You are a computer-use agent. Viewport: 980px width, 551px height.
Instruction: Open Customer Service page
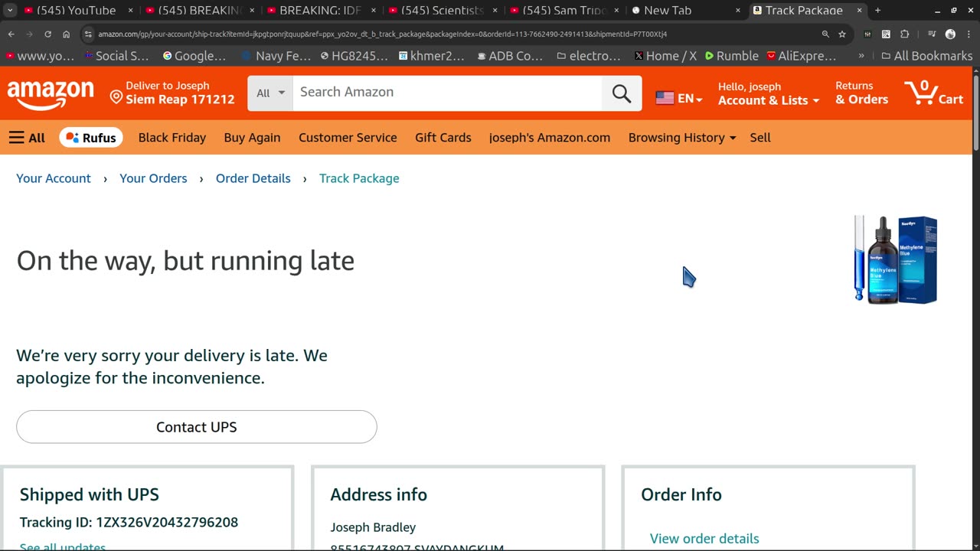[348, 138]
